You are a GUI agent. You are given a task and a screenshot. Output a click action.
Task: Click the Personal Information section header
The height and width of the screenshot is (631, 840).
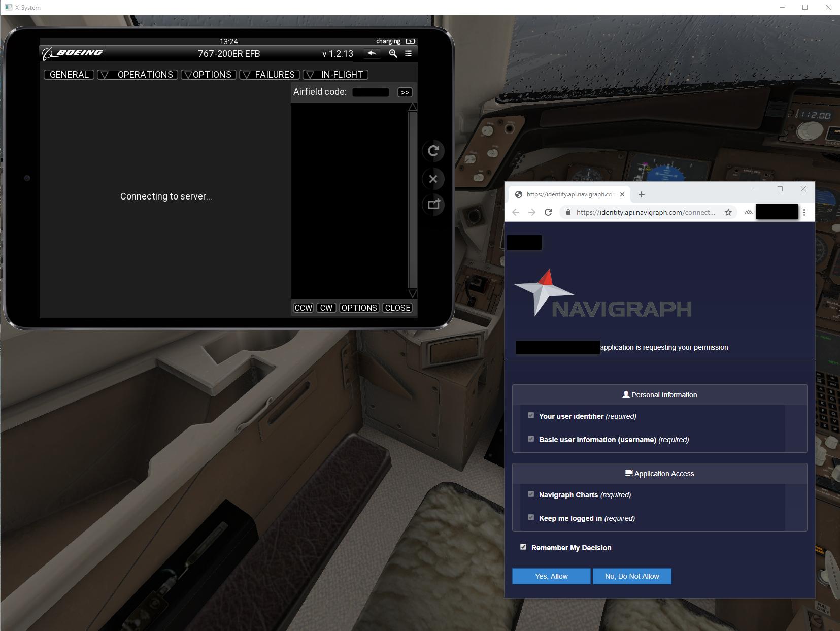(x=659, y=394)
